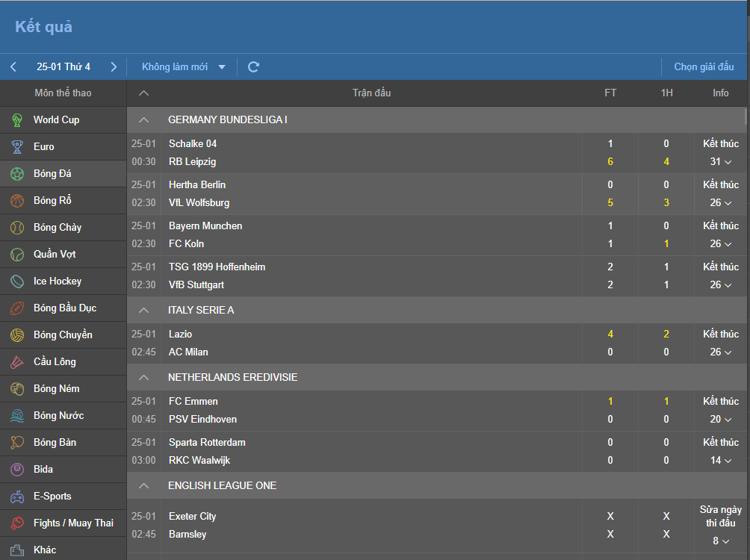Select World Cup in sports sidebar

[x=63, y=120]
